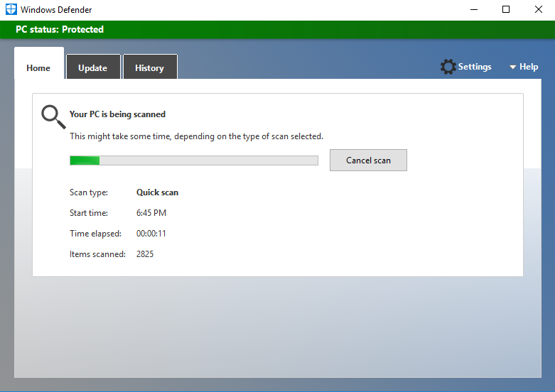Select the Home tab
555x392 pixels.
[x=38, y=68]
